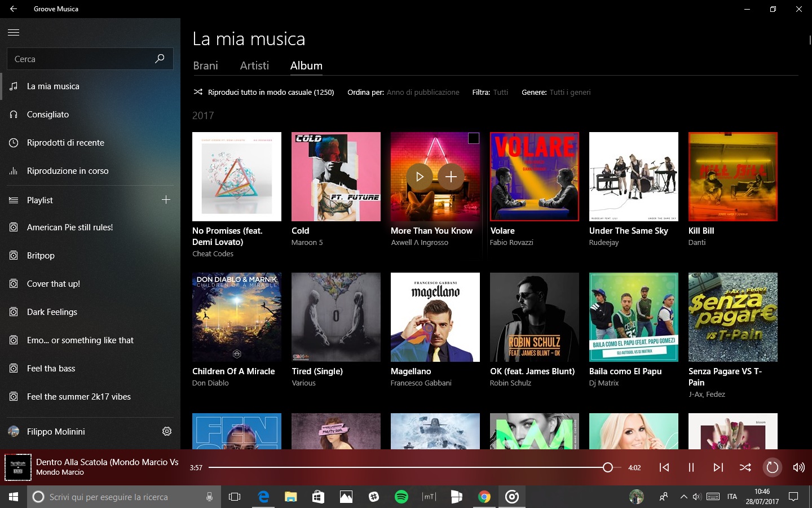
Task: Select the Album tab
Action: [306, 65]
